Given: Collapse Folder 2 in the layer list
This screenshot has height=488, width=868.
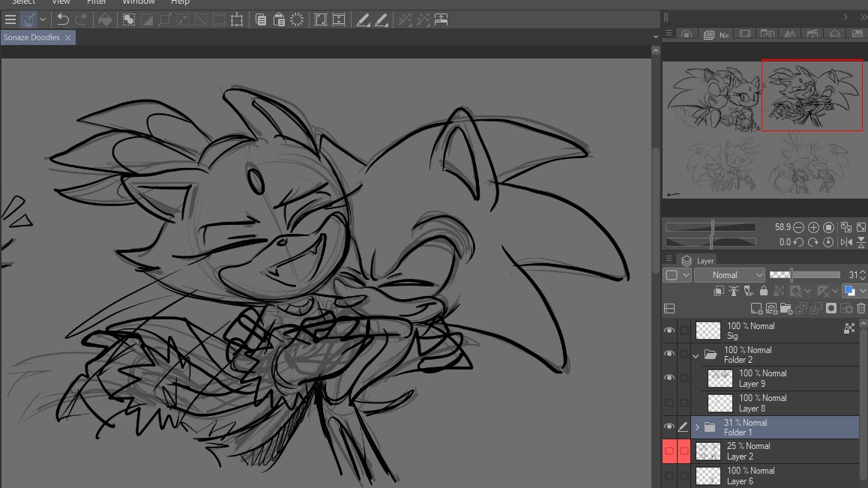Looking at the screenshot, I should pos(696,355).
